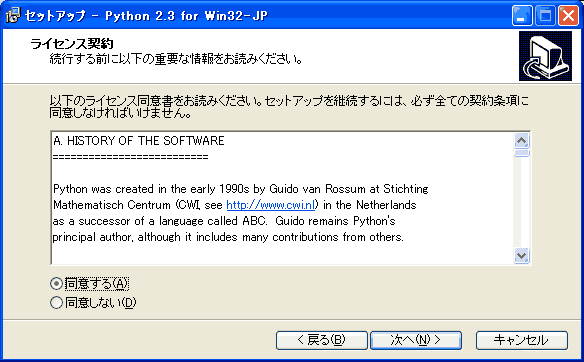Image resolution: width=584 pixels, height=362 pixels.
Task: Click the empty scrollbar track below the thumb
Action: (x=521, y=202)
